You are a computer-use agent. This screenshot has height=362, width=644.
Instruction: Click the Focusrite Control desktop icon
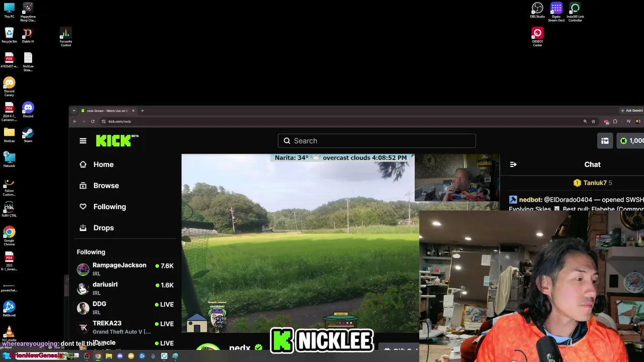pos(65,37)
